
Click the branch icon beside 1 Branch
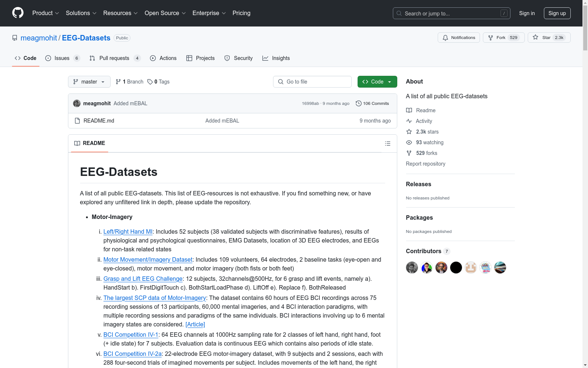coord(118,82)
